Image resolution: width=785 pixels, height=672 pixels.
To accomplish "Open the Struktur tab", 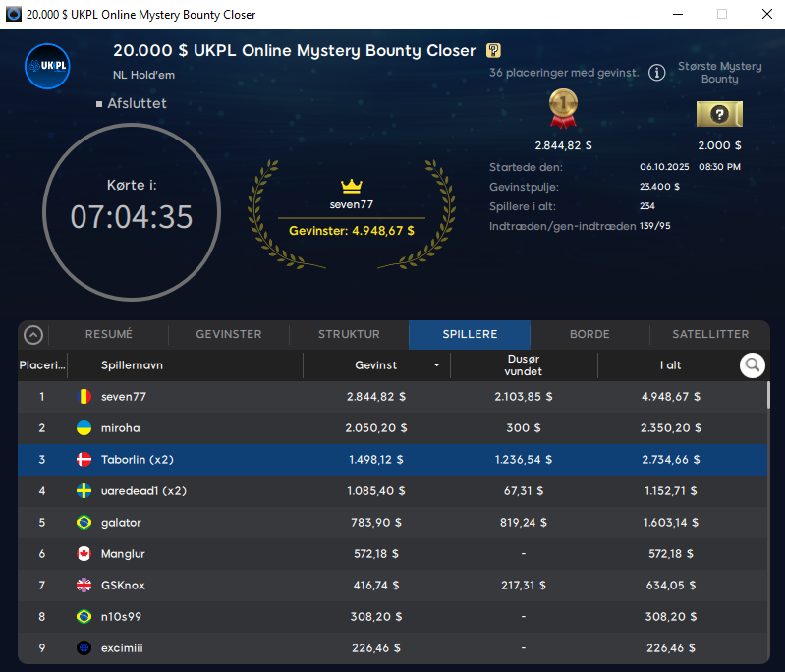I will pos(349,335).
